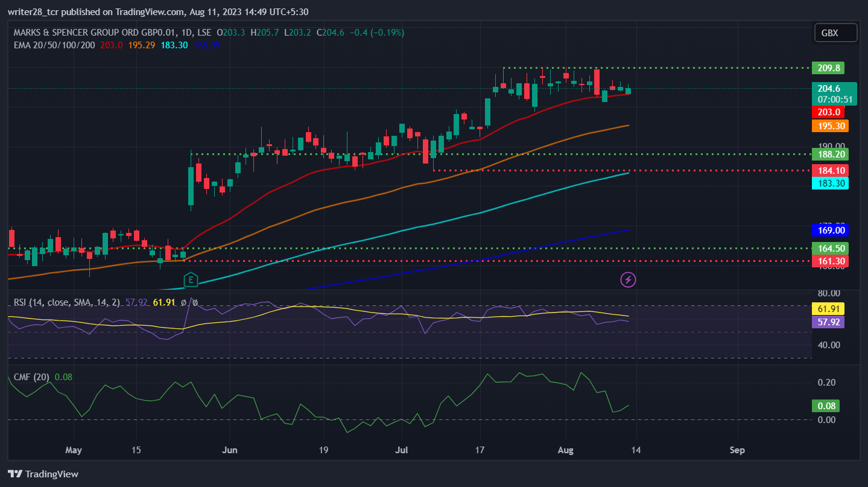Click the 17 date label on the time axis

tap(480, 450)
